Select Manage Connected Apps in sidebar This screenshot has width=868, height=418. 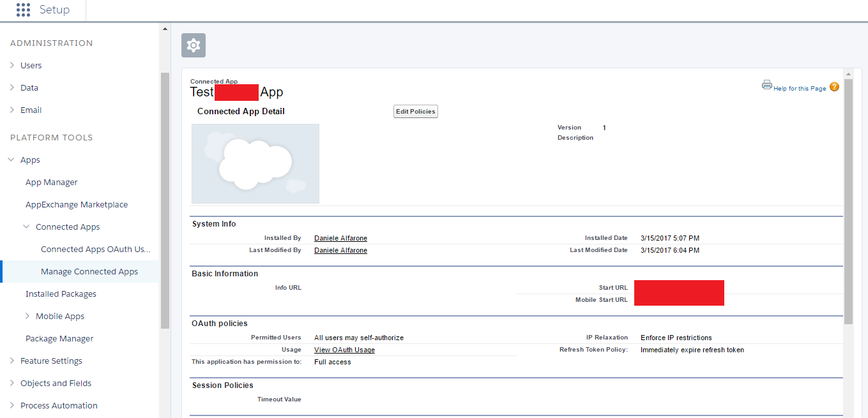(x=89, y=272)
